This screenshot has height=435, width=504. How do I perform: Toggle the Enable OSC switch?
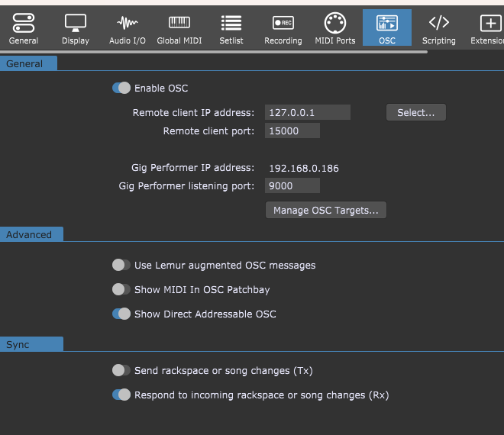coord(121,89)
